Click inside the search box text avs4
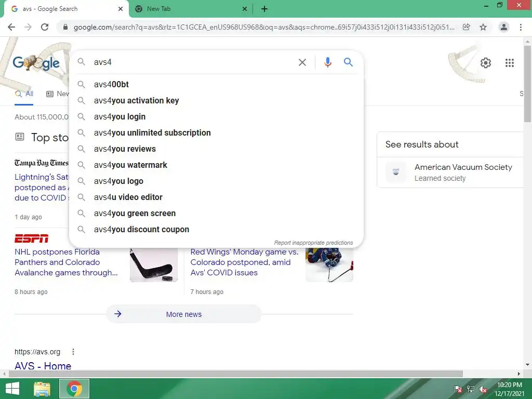The width and height of the screenshot is (532, 399). 103,62
